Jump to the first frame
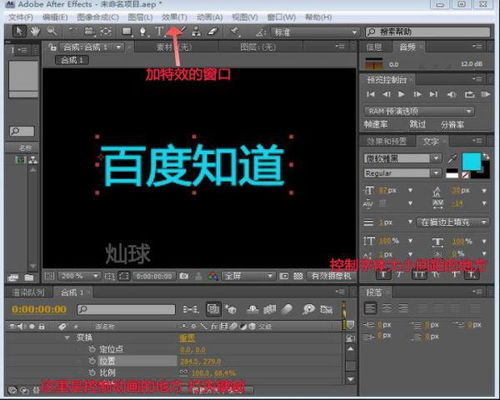Image resolution: width=500 pixels, height=400 pixels. (x=371, y=94)
